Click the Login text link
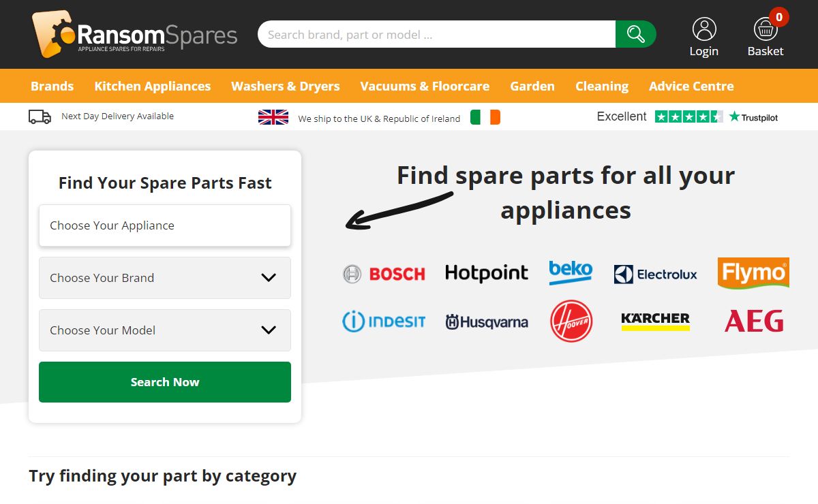 tap(704, 51)
